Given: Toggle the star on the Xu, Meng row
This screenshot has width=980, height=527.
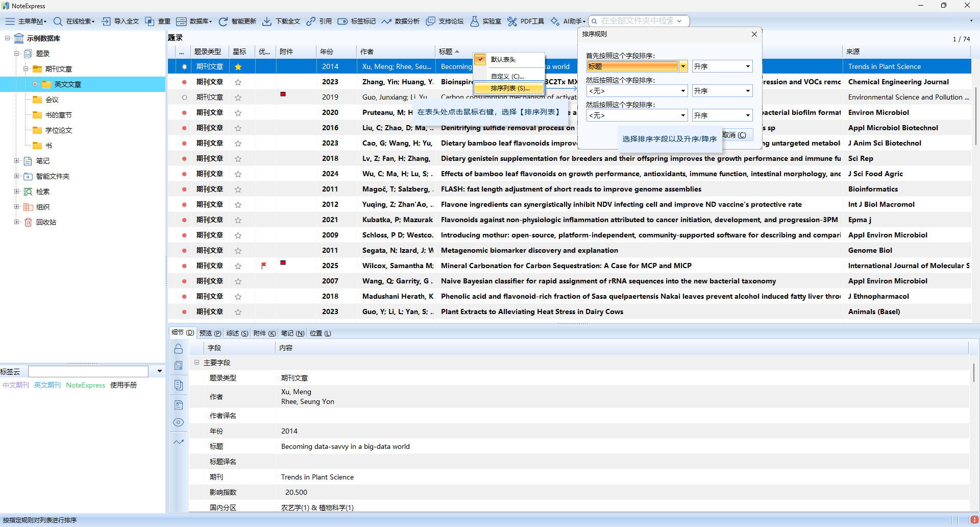Looking at the screenshot, I should pyautogui.click(x=238, y=66).
